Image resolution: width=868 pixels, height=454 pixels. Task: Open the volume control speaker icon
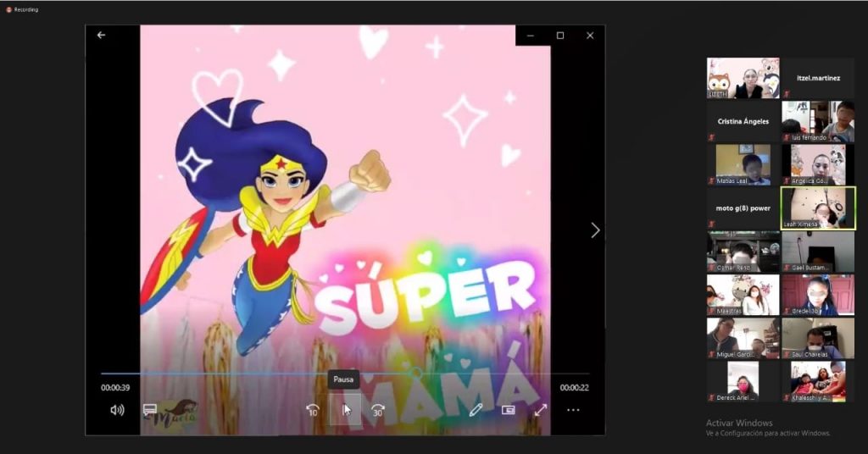click(117, 410)
